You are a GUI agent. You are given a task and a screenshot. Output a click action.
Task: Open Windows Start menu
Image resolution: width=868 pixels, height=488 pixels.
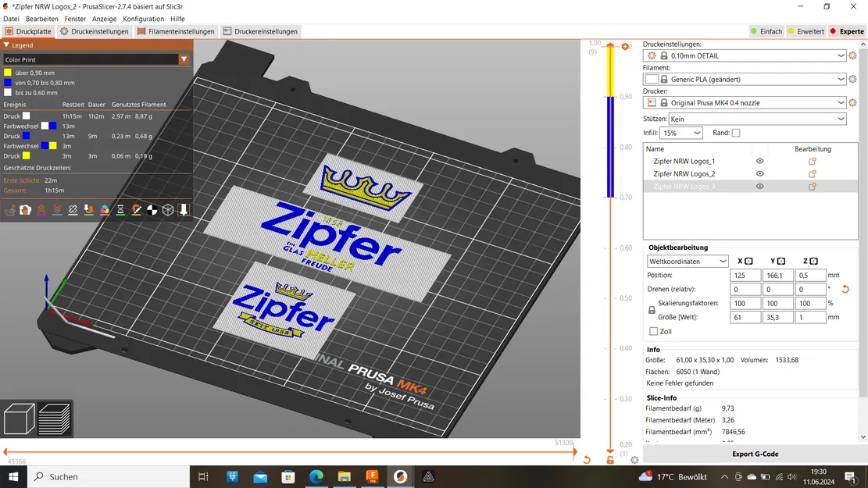(13, 477)
